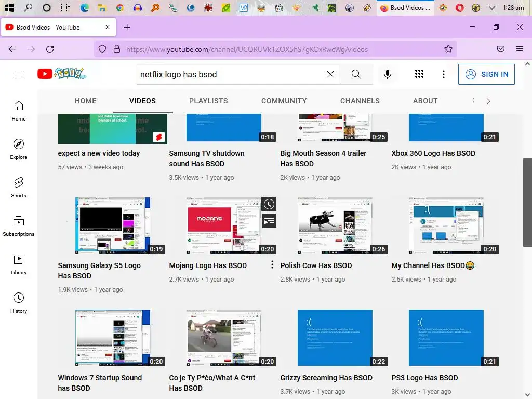532x399 pixels.
Task: Open History in the sidebar
Action: pyautogui.click(x=19, y=303)
